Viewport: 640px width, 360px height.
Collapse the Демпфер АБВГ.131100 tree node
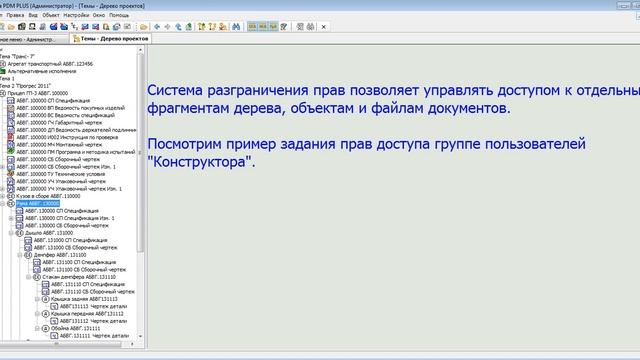click(20, 255)
